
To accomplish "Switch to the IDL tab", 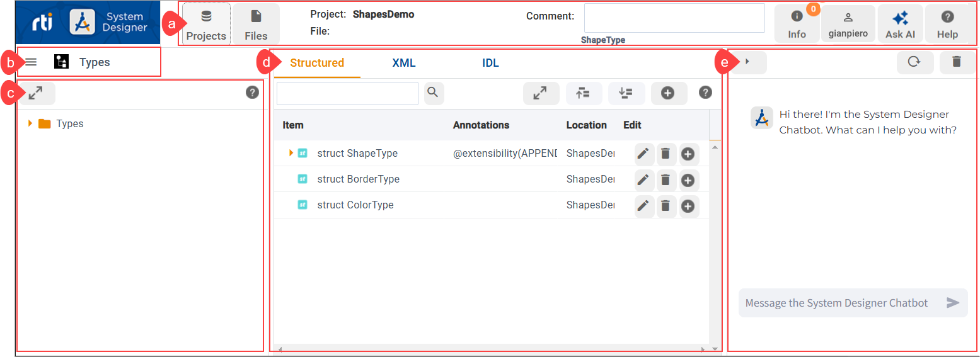I will 490,63.
